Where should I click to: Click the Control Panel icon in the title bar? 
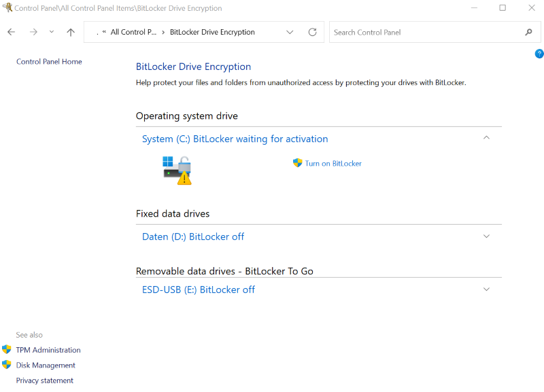coord(7,7)
